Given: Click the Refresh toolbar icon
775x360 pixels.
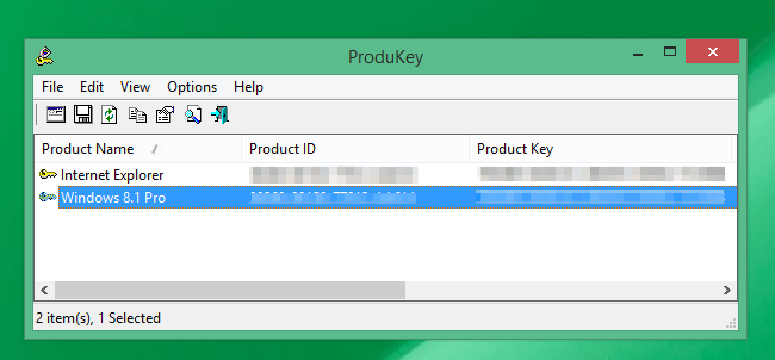Looking at the screenshot, I should [x=110, y=115].
